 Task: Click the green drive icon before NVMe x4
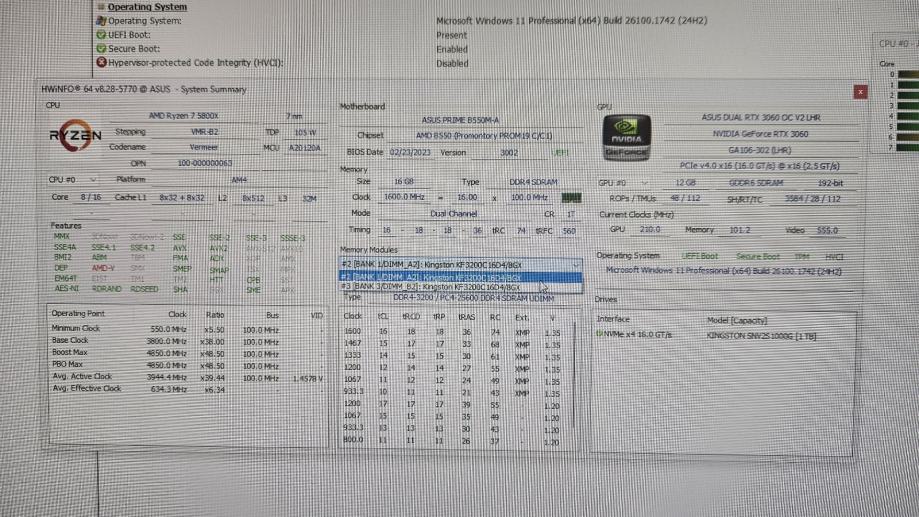tap(599, 334)
